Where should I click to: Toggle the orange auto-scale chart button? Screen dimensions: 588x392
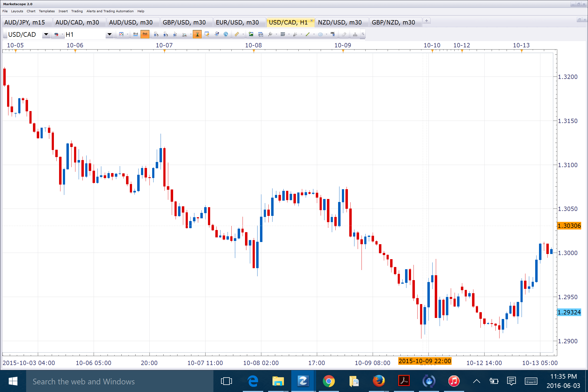[197, 34]
